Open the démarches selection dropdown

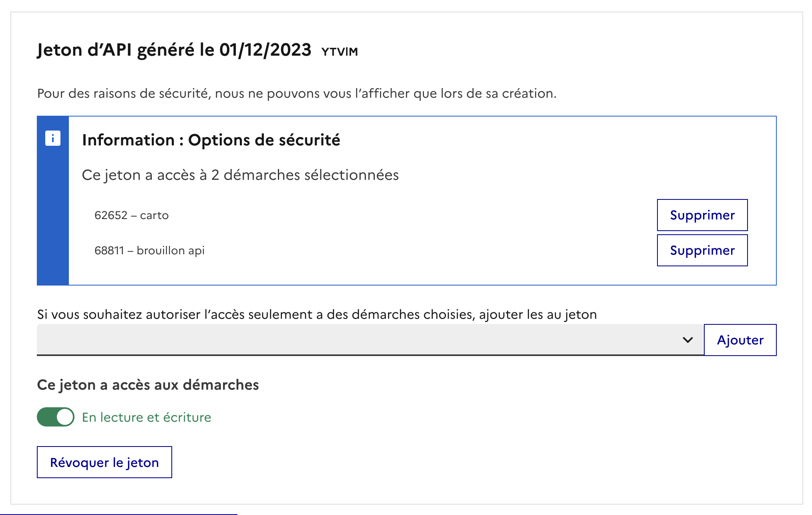tap(360, 340)
